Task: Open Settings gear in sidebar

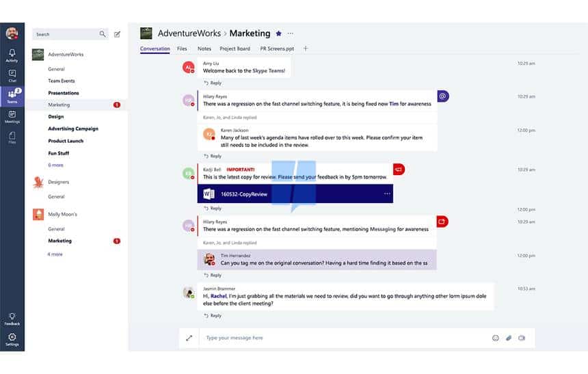Action: point(12,339)
